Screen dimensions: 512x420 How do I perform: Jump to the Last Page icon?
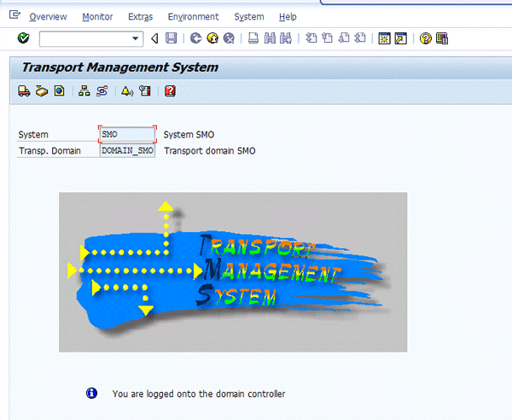point(360,38)
